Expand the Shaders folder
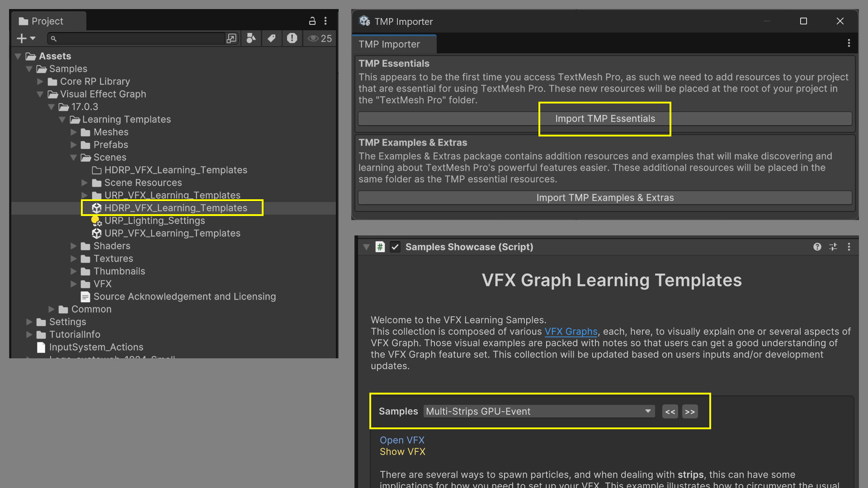Viewport: 868px width, 488px height. (x=74, y=246)
